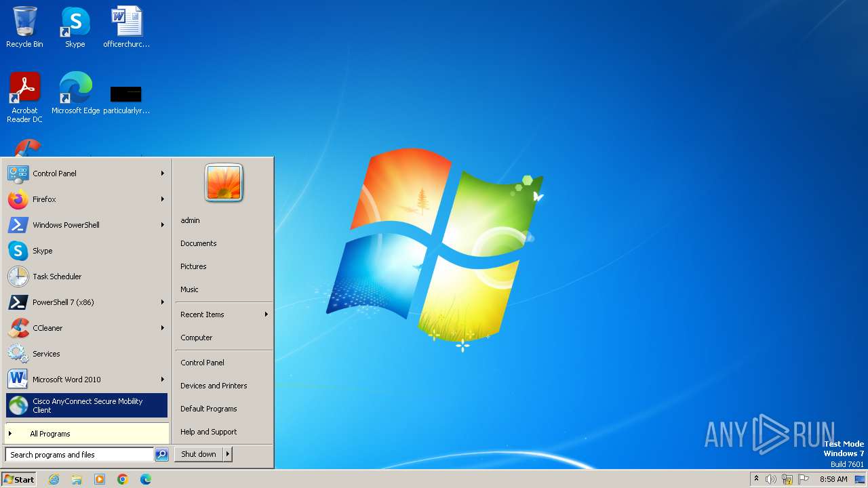Expand Control Panel submenu arrow

pyautogui.click(x=162, y=174)
